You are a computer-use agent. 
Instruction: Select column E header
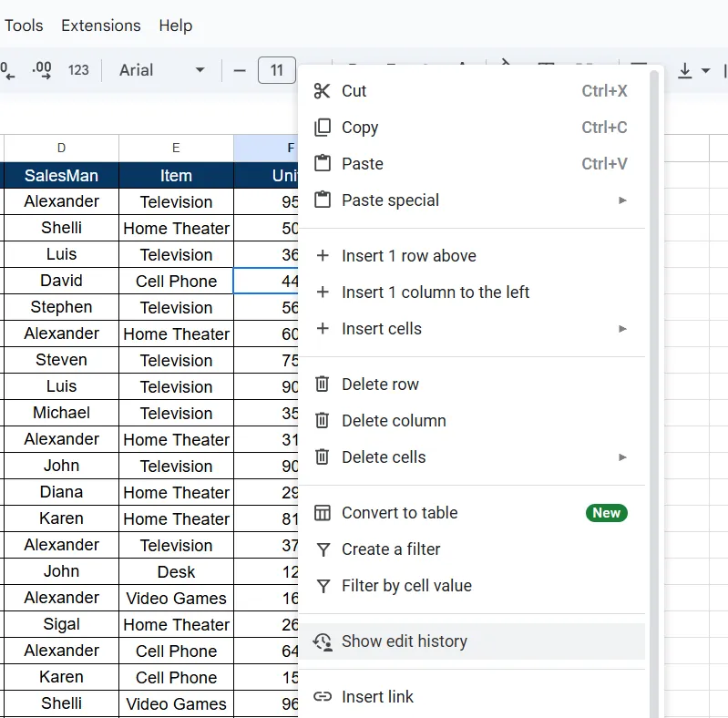click(x=176, y=149)
